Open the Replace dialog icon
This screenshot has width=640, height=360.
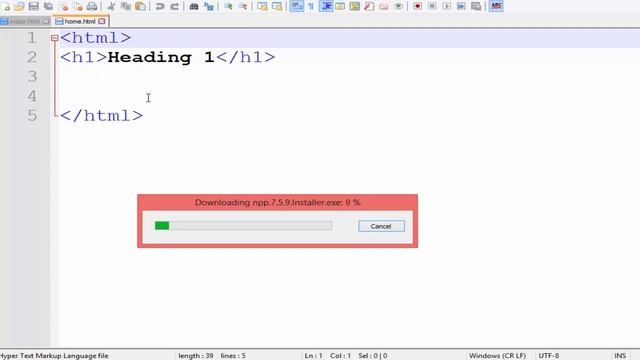pyautogui.click(x=209, y=6)
